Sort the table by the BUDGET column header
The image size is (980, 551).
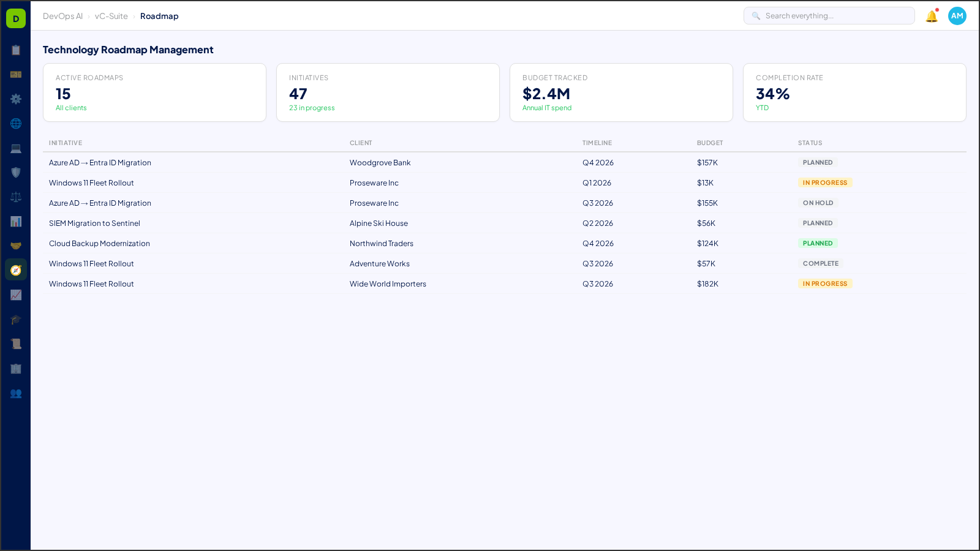[x=709, y=143]
